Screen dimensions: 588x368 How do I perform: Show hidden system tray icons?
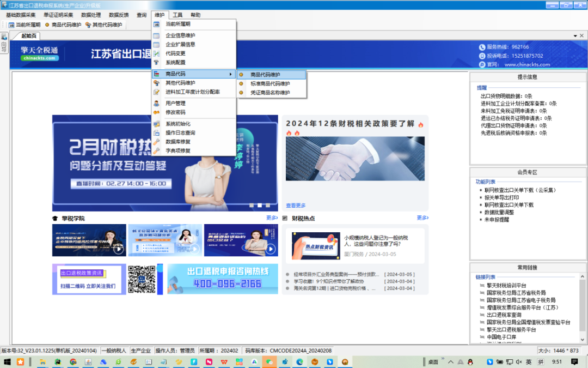[451, 362]
